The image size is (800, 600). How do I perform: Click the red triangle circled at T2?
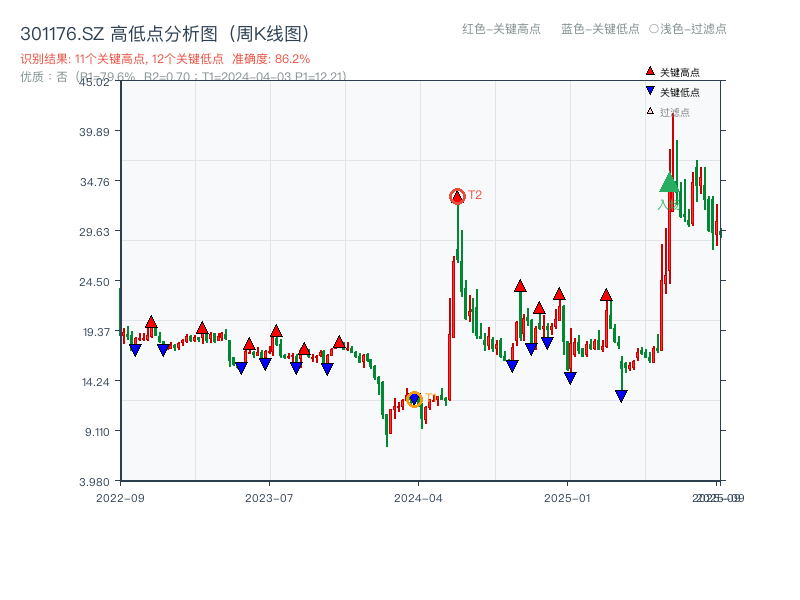click(x=457, y=196)
